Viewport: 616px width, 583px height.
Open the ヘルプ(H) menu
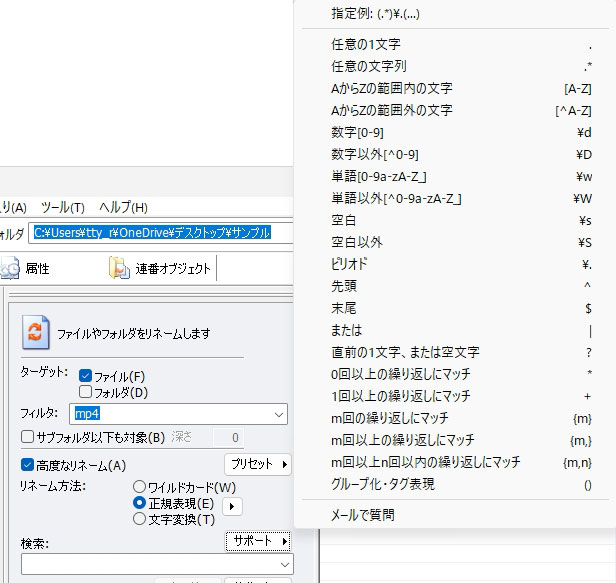coord(123,207)
